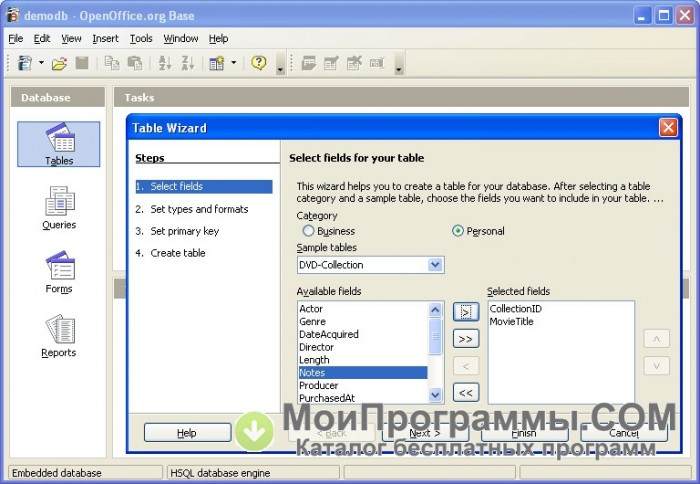Select PurchasedAt in Available fields
Image resolution: width=700 pixels, height=484 pixels.
[x=363, y=398]
